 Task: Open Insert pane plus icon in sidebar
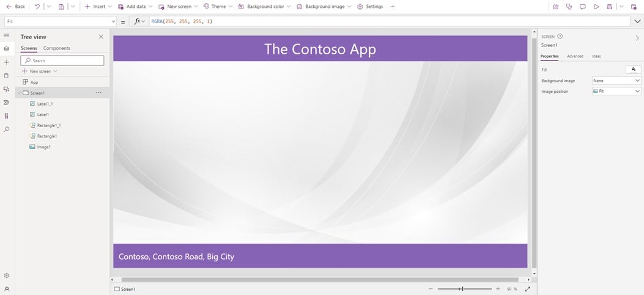click(6, 62)
